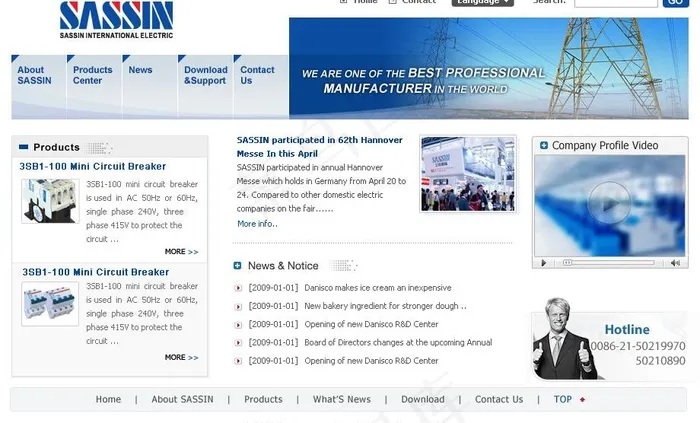Expand first circuit breaker with MORE >>
Screen dimensions: 700x423
coord(182,252)
